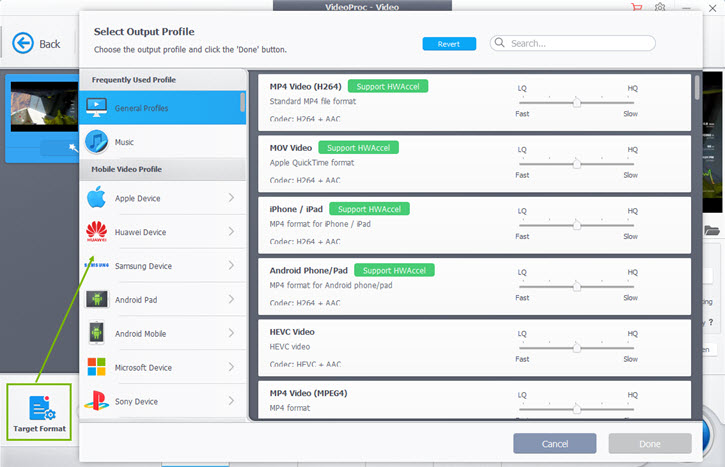Open Samsung Device profile list
The image size is (725, 467).
[x=162, y=265]
